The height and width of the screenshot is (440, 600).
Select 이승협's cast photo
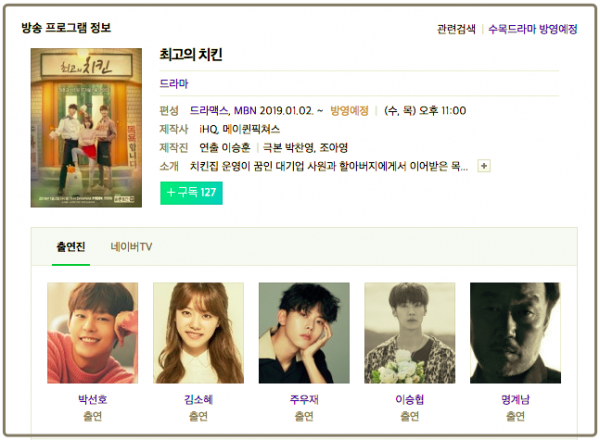click(x=410, y=333)
